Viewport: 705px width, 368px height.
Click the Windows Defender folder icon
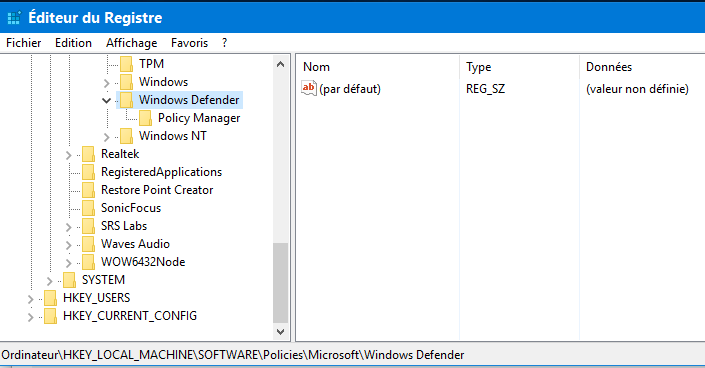(126, 100)
